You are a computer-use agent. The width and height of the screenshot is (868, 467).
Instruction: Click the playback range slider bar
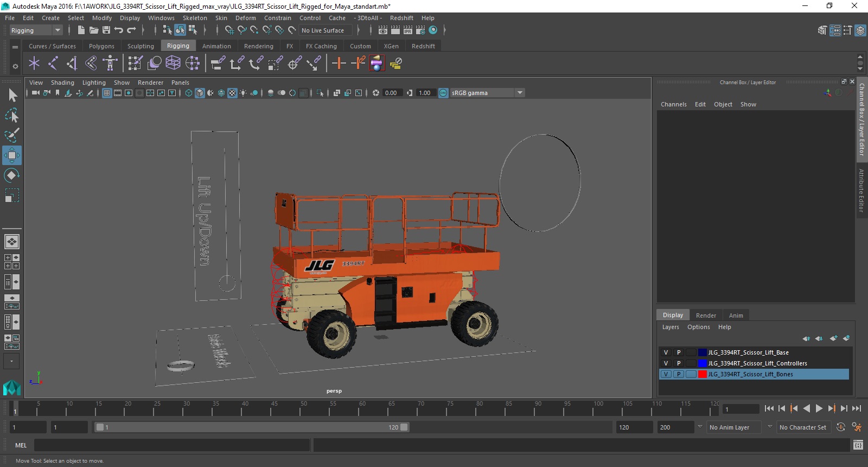pyautogui.click(x=252, y=427)
